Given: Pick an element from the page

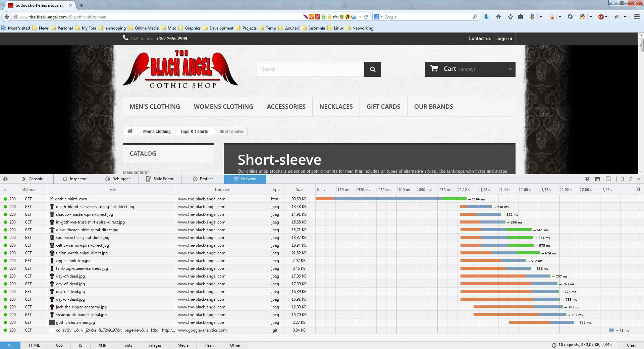Looking at the screenshot, I should point(587,179).
